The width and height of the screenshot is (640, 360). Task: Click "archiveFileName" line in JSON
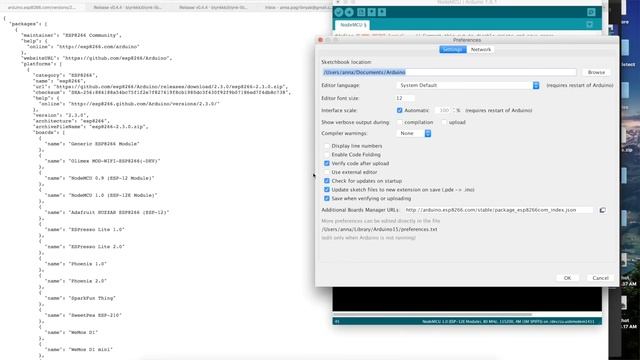coord(90,127)
